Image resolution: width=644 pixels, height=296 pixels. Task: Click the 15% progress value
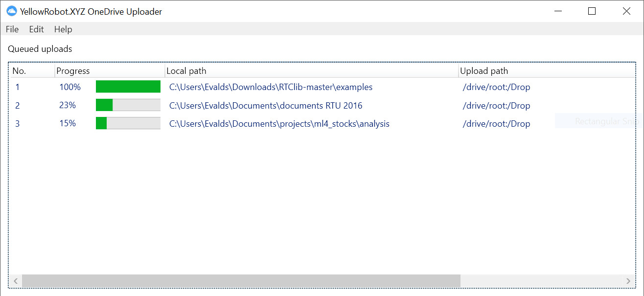point(68,124)
